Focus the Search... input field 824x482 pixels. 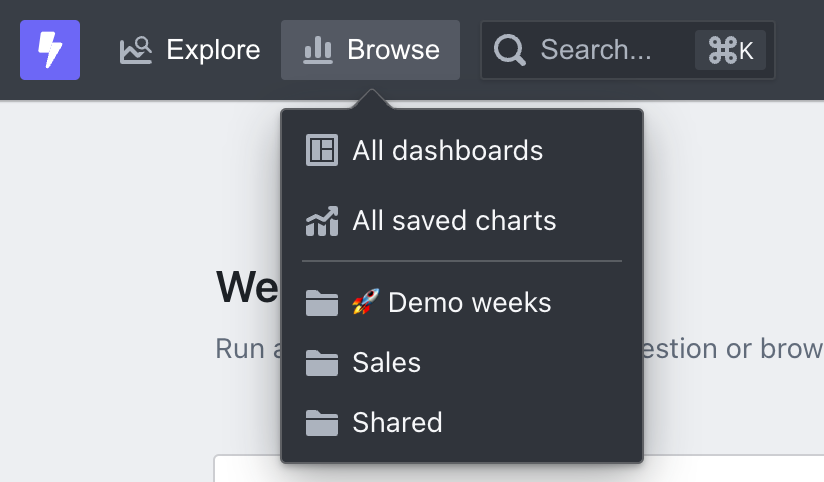point(628,50)
